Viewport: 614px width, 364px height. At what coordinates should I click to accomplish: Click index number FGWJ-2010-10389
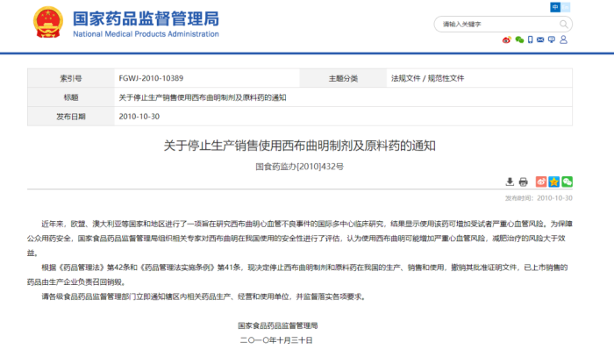click(x=151, y=78)
